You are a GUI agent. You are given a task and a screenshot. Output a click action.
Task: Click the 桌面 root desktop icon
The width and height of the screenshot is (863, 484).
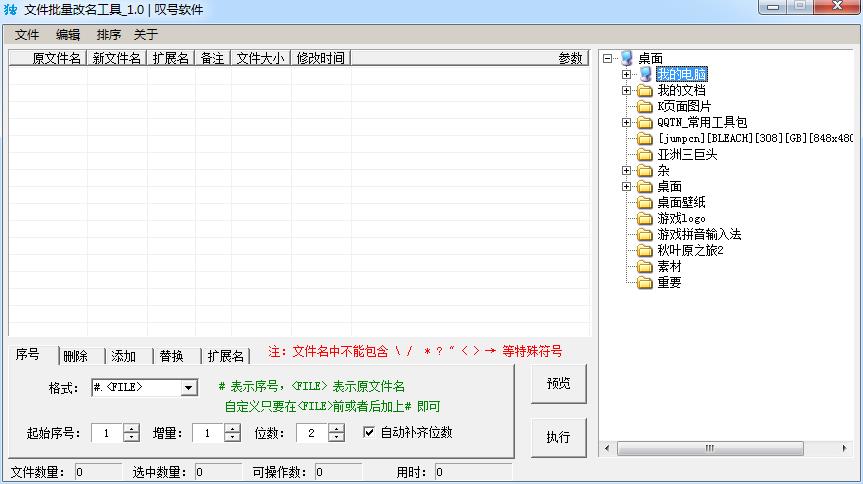click(x=627, y=58)
